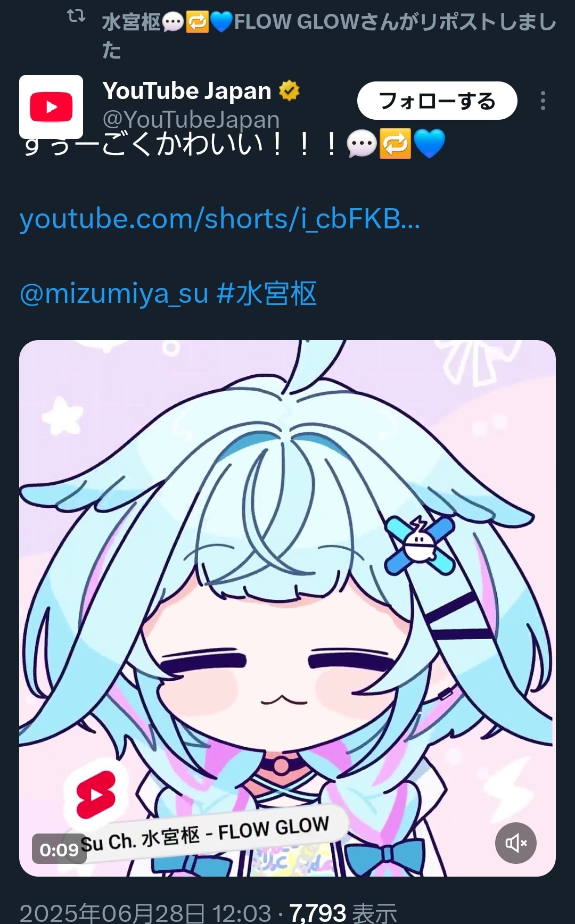
Task: Unmute the video with speaker icon
Action: point(515,843)
